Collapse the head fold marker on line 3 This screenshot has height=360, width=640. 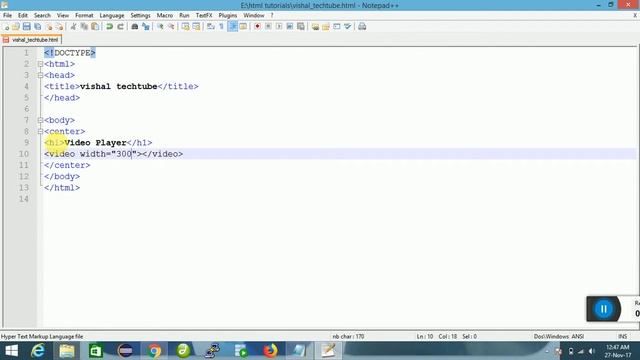[40, 75]
